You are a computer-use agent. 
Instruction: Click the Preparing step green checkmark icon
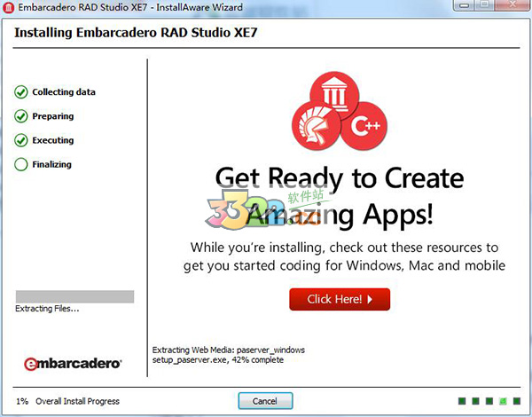tap(21, 116)
